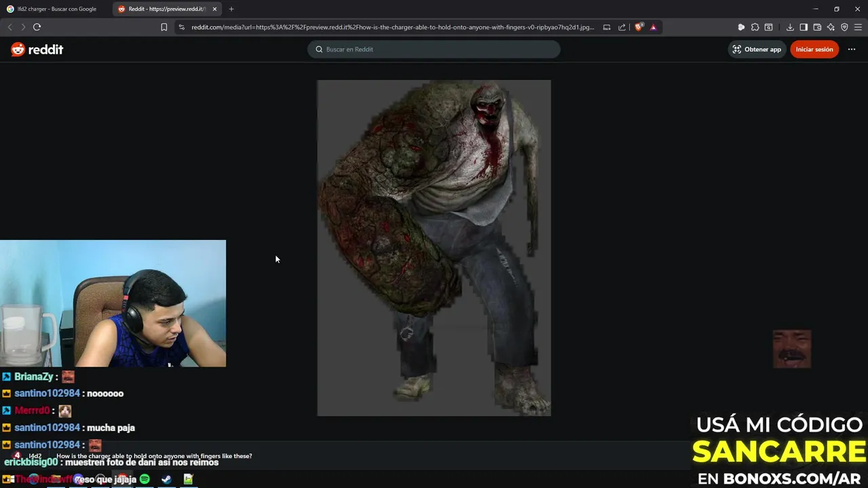Toggle the browser sidebar panel icon
The height and width of the screenshot is (488, 868).
[804, 27]
